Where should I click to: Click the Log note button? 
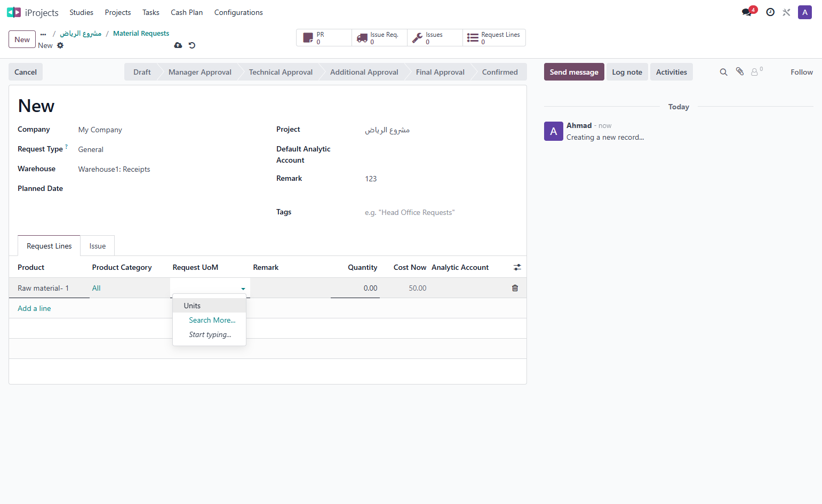coord(627,72)
